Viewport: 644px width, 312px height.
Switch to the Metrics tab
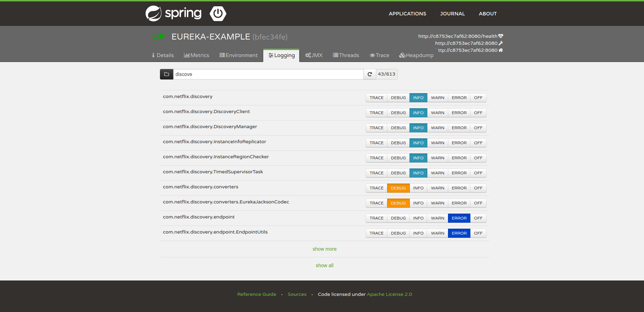[x=196, y=55]
